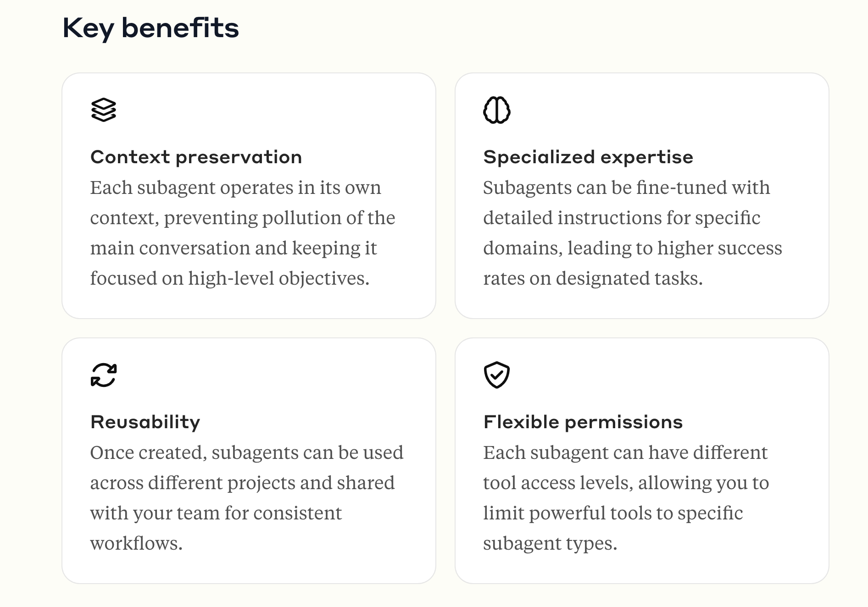Click the text 'focused on high-level objectives.'

(230, 278)
